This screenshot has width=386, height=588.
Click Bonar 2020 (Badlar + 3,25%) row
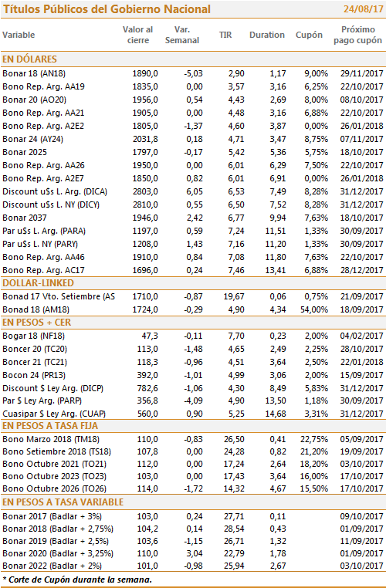[x=193, y=553]
